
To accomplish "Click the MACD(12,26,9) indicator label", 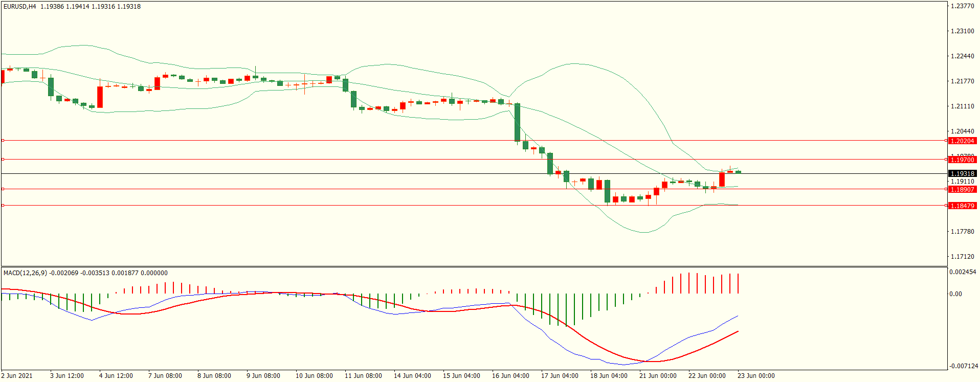I will (x=25, y=273).
